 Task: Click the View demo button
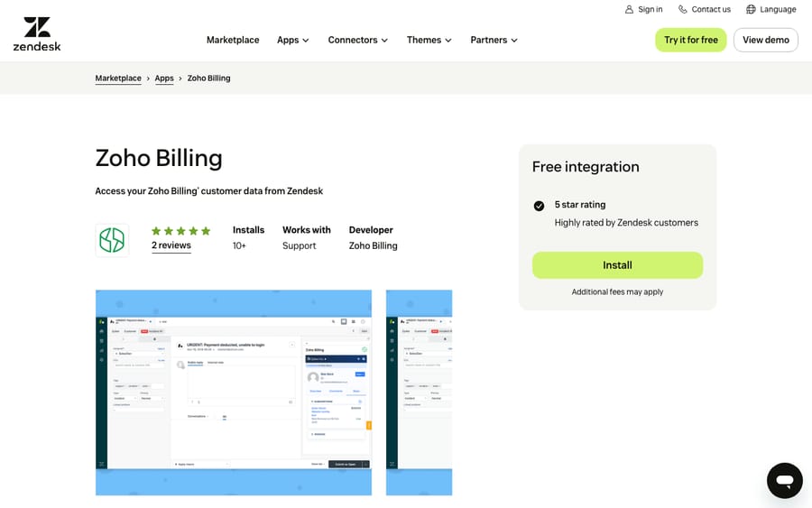click(x=765, y=40)
